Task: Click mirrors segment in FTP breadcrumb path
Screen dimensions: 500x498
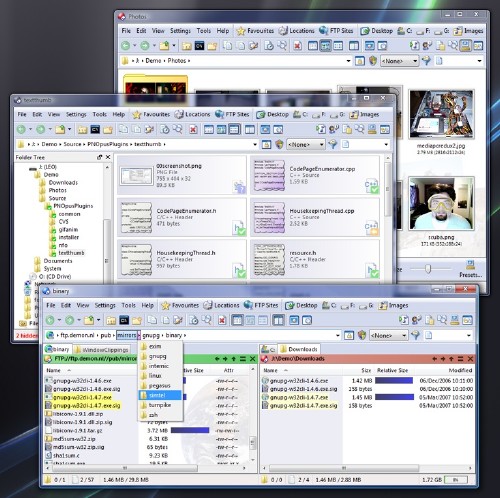Action: [127, 335]
